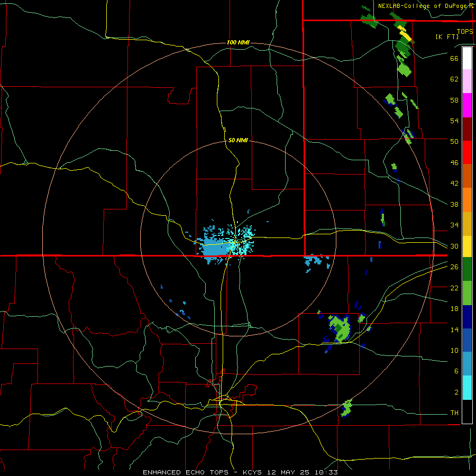Click the "58" legend value

[x=454, y=100]
